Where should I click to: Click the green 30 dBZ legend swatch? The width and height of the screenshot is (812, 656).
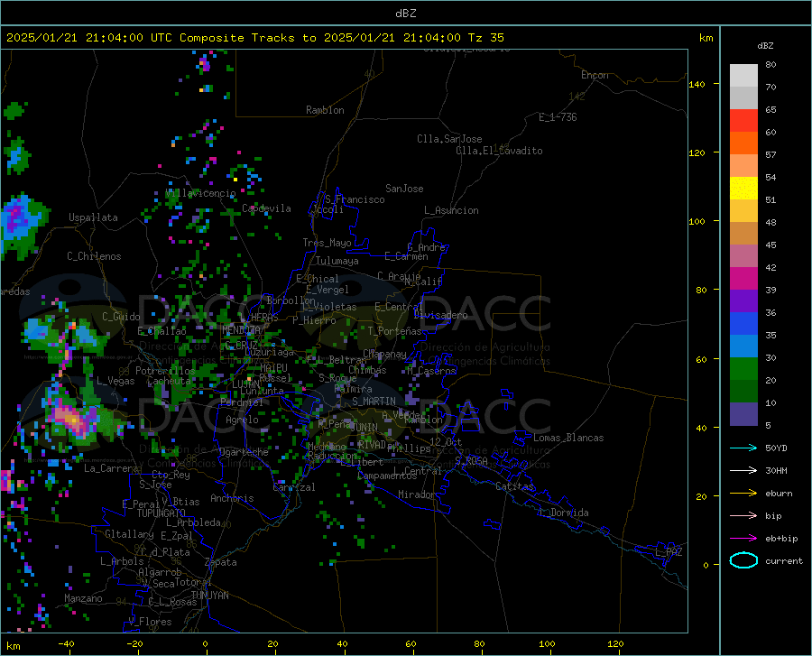pos(743,368)
